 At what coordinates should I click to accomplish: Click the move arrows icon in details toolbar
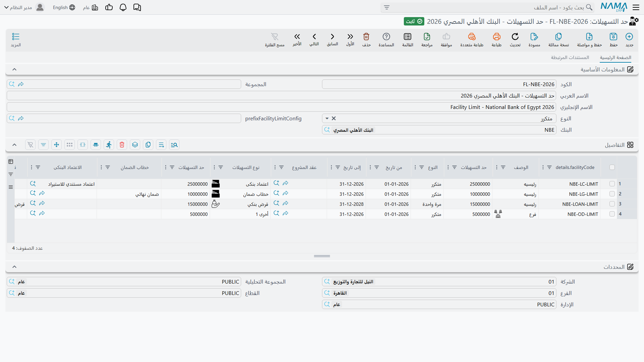57,145
